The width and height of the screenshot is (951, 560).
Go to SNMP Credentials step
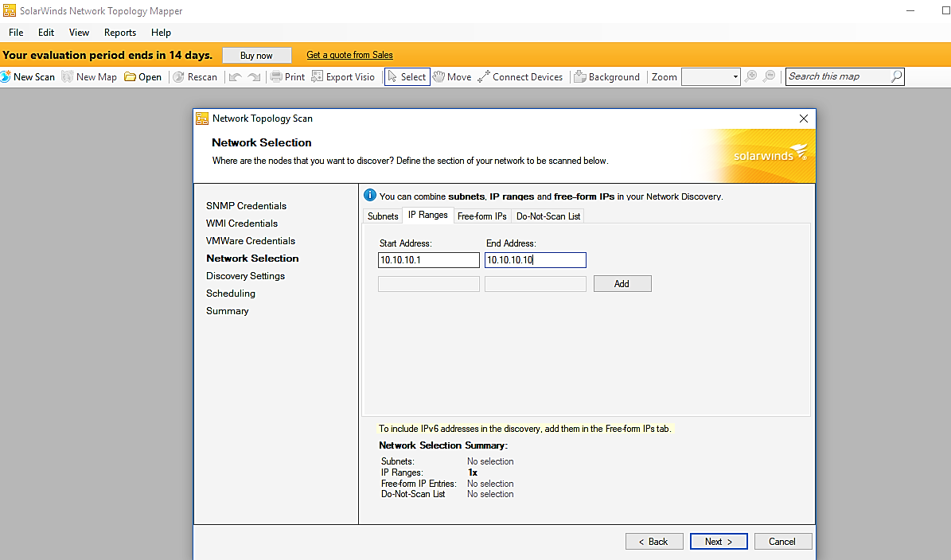246,206
